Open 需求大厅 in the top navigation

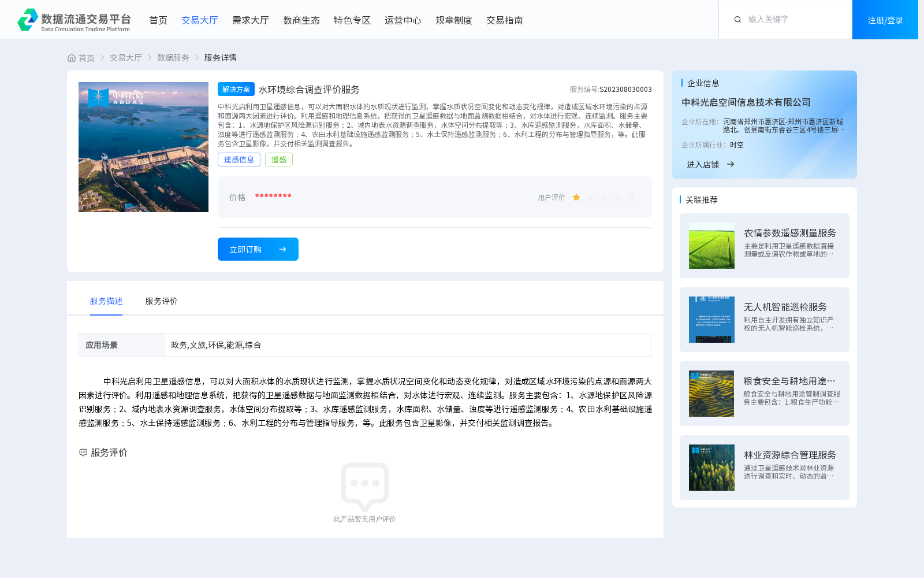[251, 20]
